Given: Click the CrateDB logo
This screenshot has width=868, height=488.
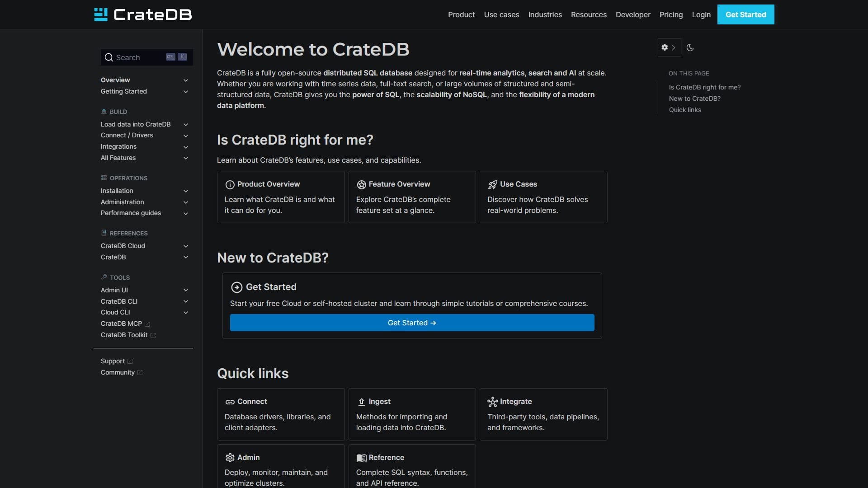Looking at the screenshot, I should click(x=143, y=14).
